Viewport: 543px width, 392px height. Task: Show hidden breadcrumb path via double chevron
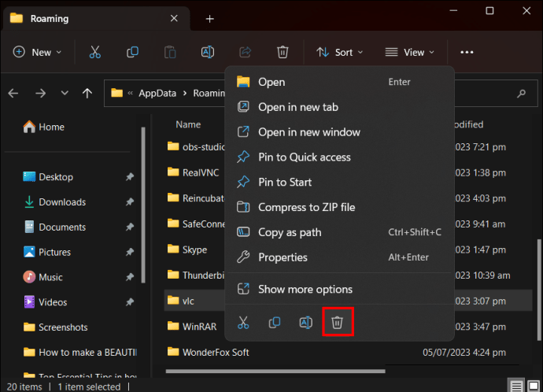(130, 93)
